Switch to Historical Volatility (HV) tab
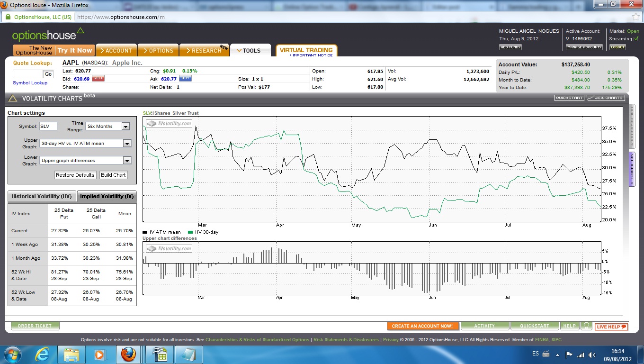This screenshot has width=644, height=364. 42,196
